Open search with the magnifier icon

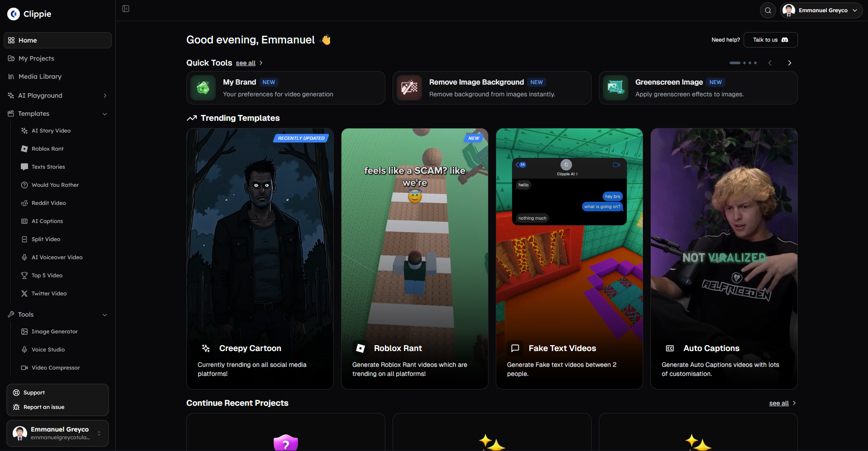(768, 10)
